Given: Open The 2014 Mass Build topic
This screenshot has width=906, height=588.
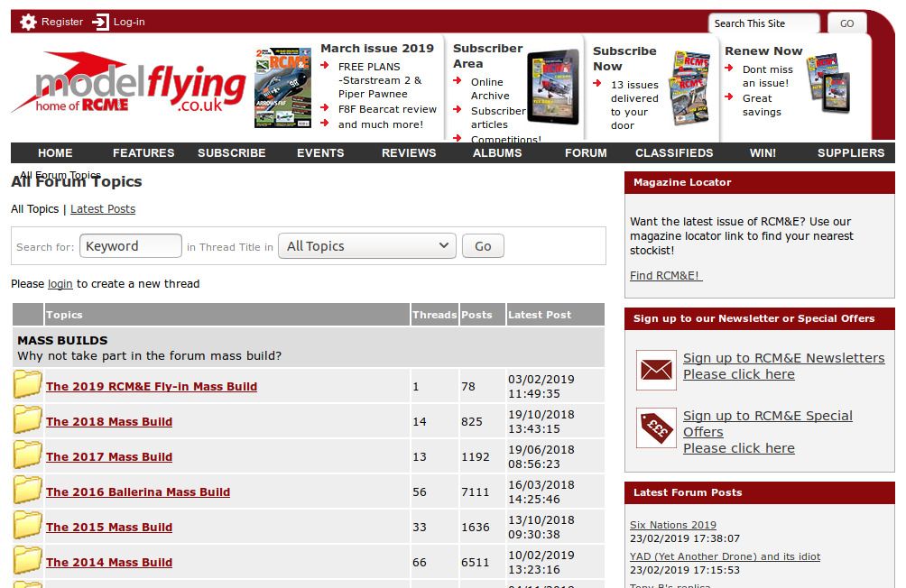Looking at the screenshot, I should coord(109,563).
